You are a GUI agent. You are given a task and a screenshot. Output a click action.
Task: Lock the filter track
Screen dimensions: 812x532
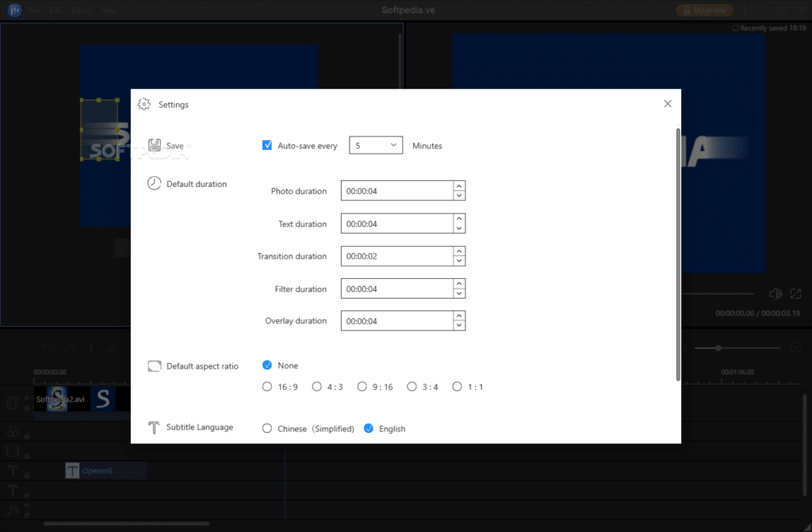coord(26,436)
